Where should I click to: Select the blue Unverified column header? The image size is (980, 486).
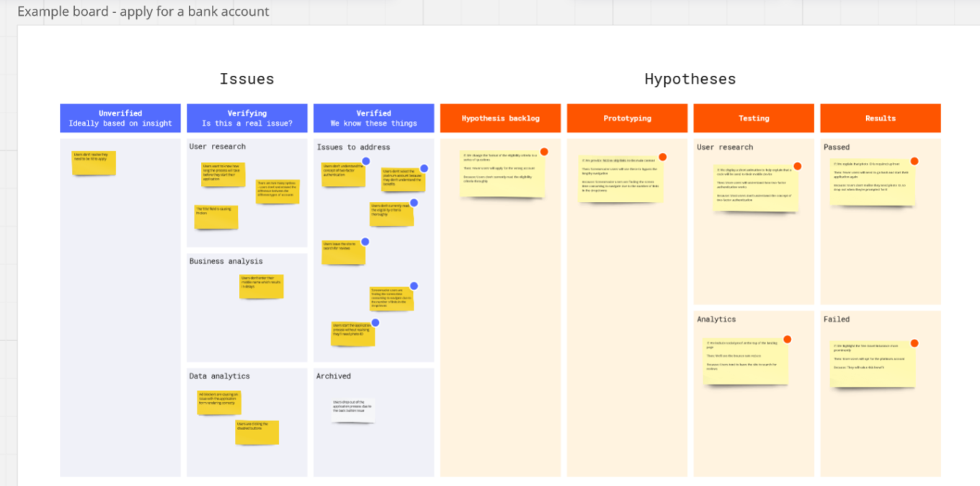click(x=120, y=118)
